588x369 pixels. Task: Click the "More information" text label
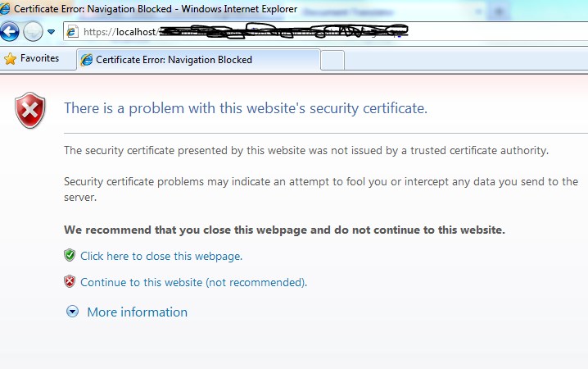click(137, 312)
